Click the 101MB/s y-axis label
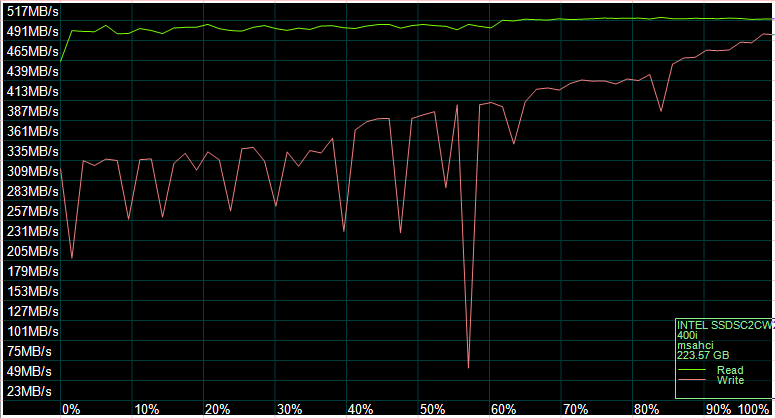775x418 pixels. coord(29,331)
